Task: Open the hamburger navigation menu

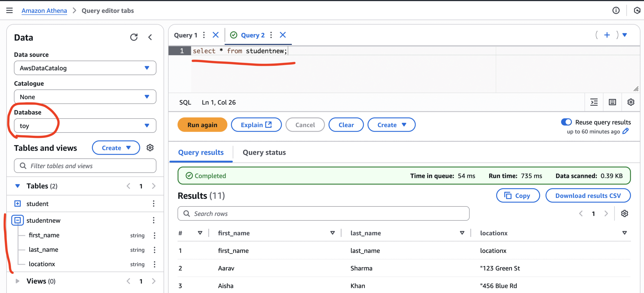Action: 9,10
